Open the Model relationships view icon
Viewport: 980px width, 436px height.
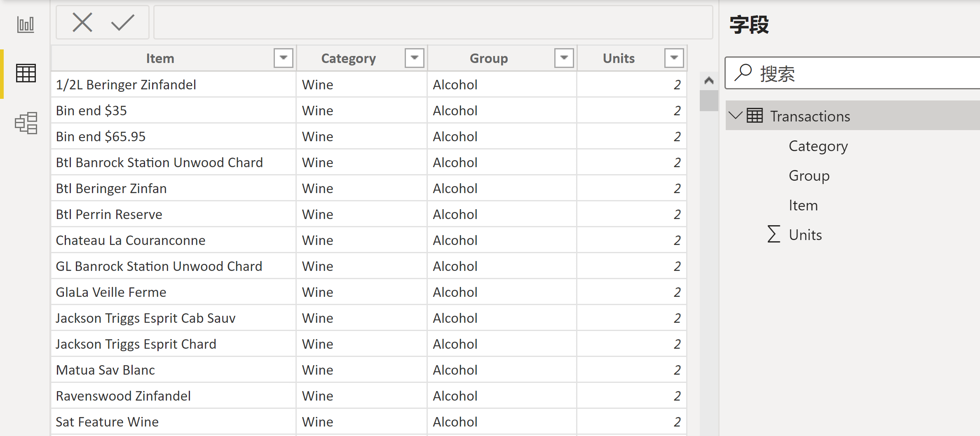tap(26, 123)
